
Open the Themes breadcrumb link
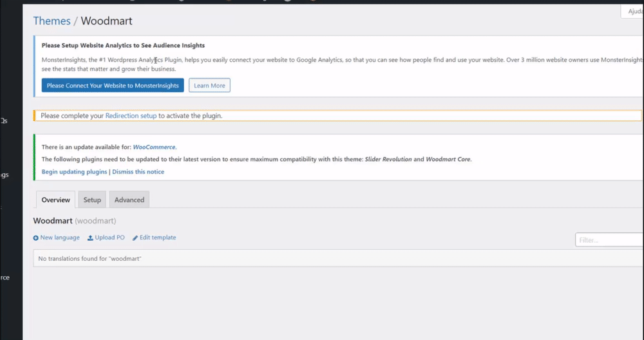52,21
